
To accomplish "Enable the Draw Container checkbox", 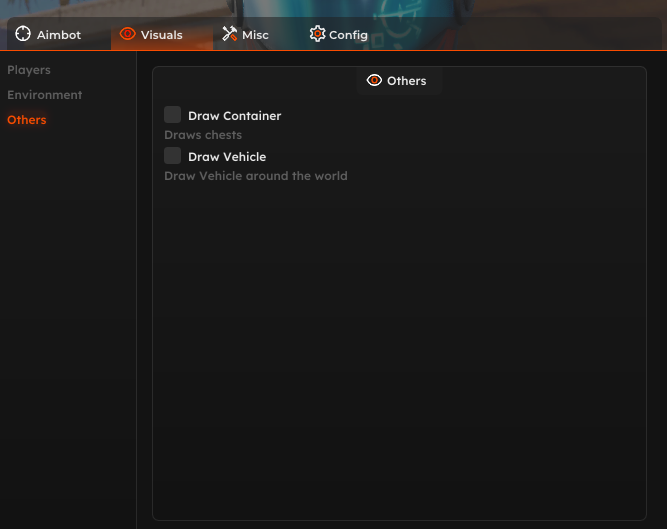I will click(173, 115).
